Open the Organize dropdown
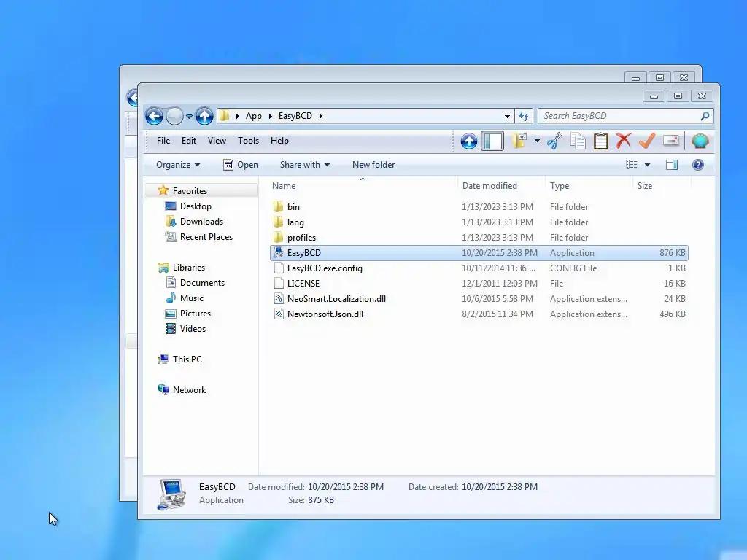This screenshot has height=560, width=747. (178, 165)
